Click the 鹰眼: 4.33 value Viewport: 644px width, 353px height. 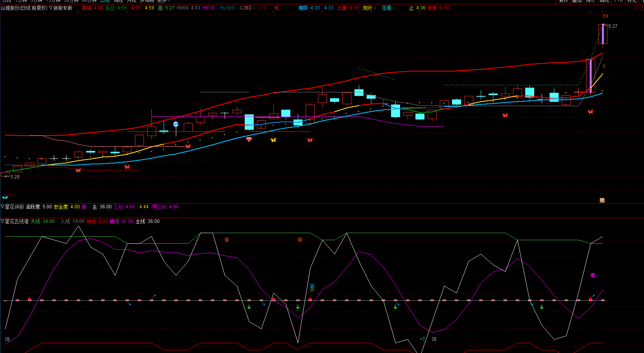[x=309, y=8]
